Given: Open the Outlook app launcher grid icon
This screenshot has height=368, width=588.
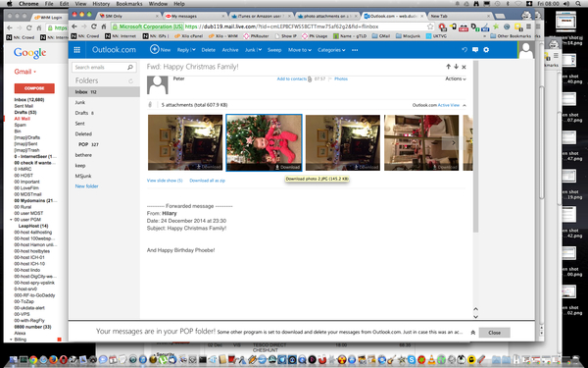Looking at the screenshot, I should tap(76, 50).
